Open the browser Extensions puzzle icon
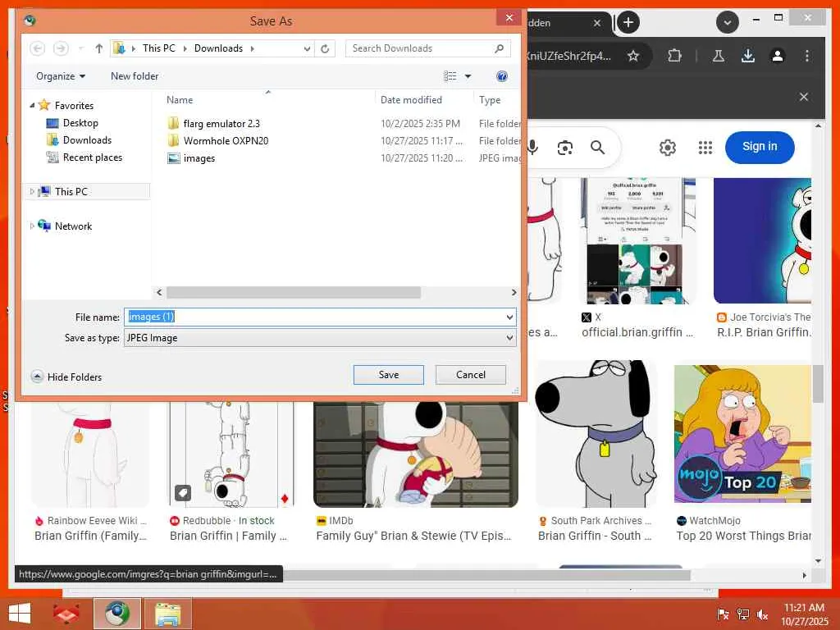This screenshot has width=840, height=630. (x=674, y=56)
